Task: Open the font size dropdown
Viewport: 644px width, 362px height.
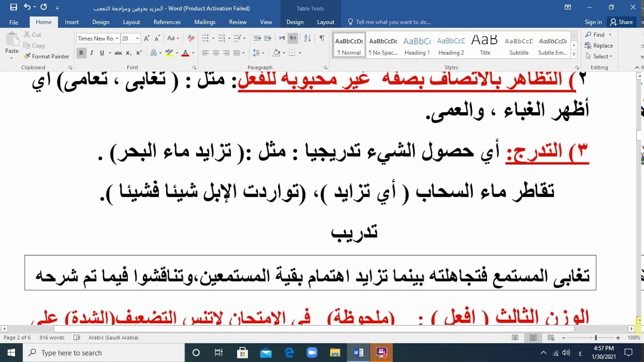Action: click(137, 38)
